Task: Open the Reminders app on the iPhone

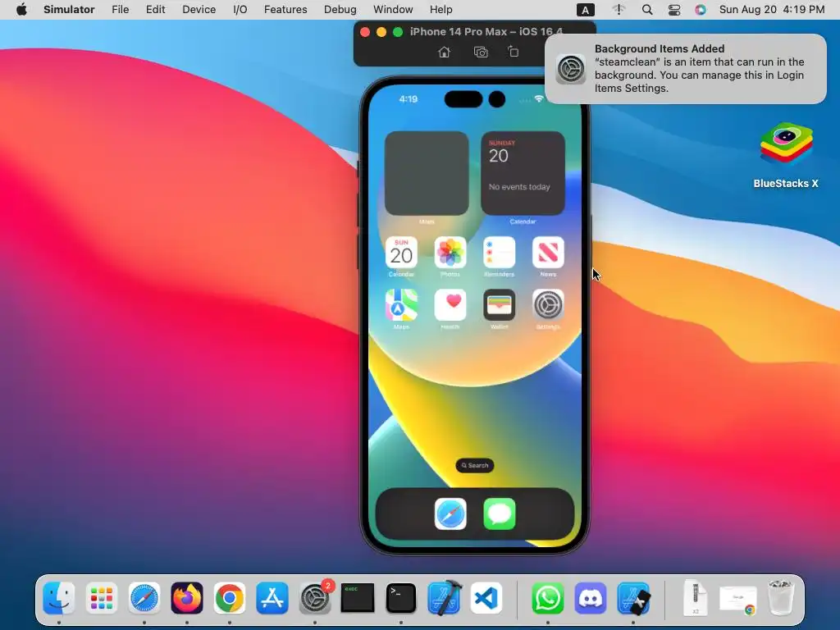Action: (499, 253)
